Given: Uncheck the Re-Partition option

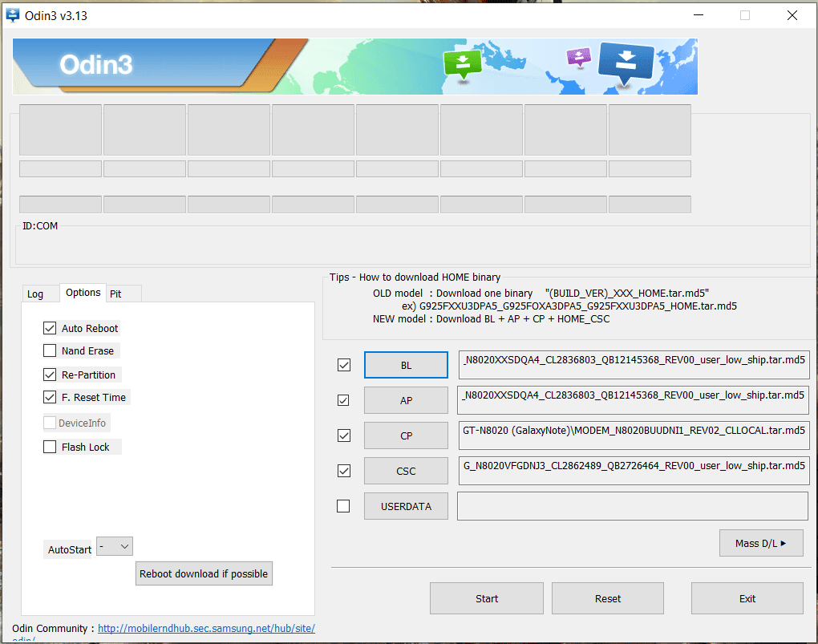Looking at the screenshot, I should point(50,375).
